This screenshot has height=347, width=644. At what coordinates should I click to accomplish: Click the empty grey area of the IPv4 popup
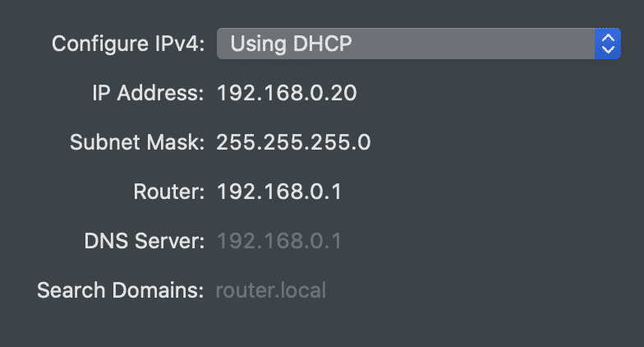[x=472, y=44]
